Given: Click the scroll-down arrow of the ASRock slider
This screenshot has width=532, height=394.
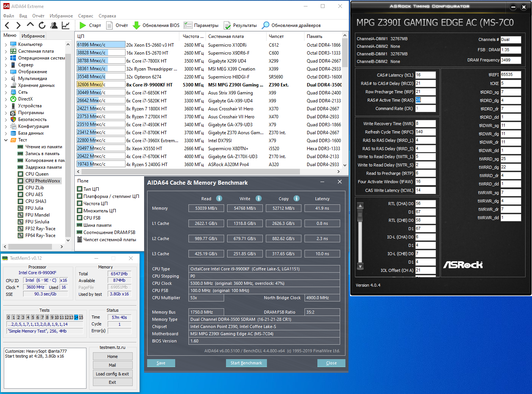Looking at the screenshot, I should pos(361,266).
